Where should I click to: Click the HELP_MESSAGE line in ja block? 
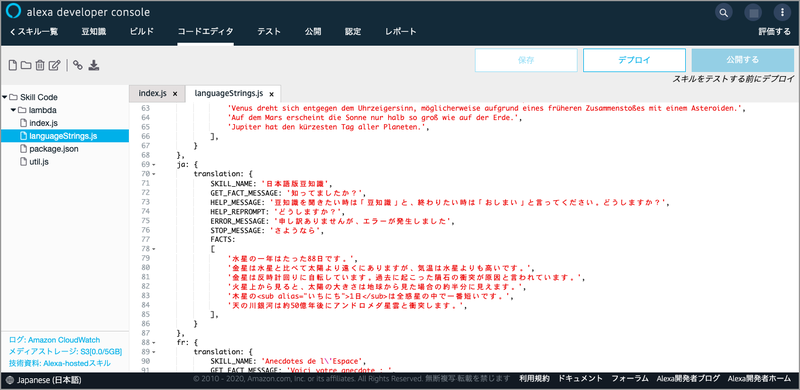439,202
